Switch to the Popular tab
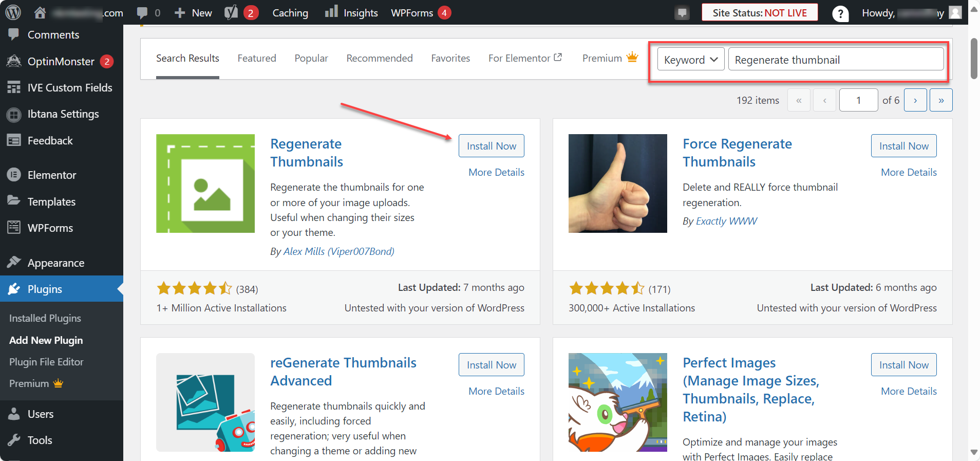 [311, 58]
